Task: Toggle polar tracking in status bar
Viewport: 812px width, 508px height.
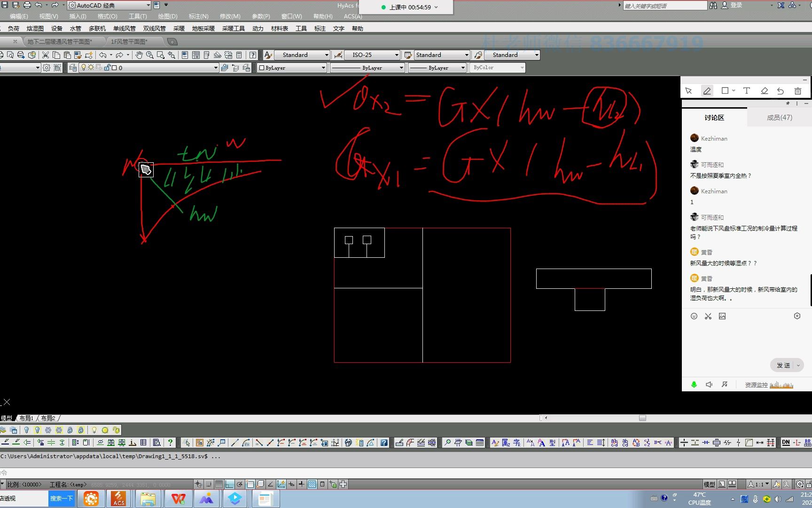Action: point(240,484)
